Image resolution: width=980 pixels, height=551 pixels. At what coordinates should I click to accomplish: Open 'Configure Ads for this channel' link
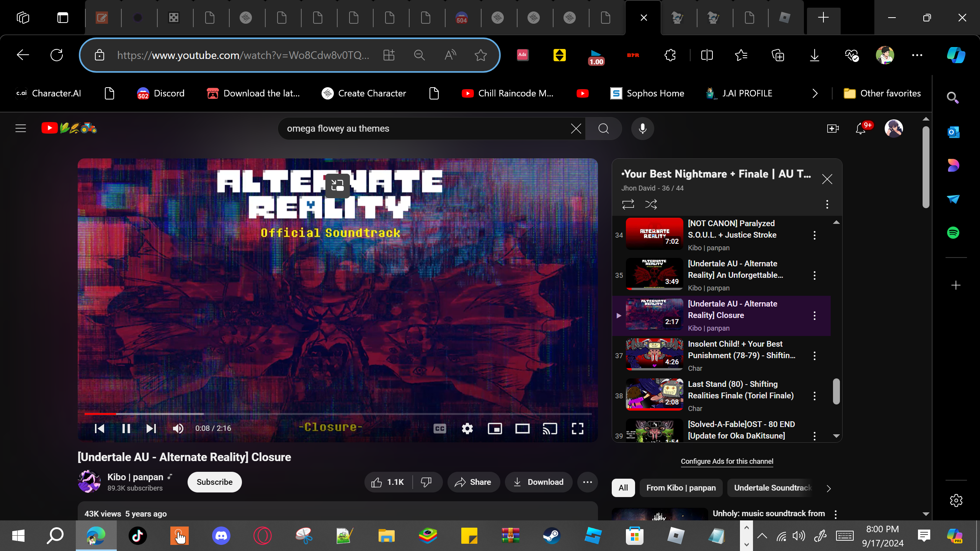pos(727,461)
